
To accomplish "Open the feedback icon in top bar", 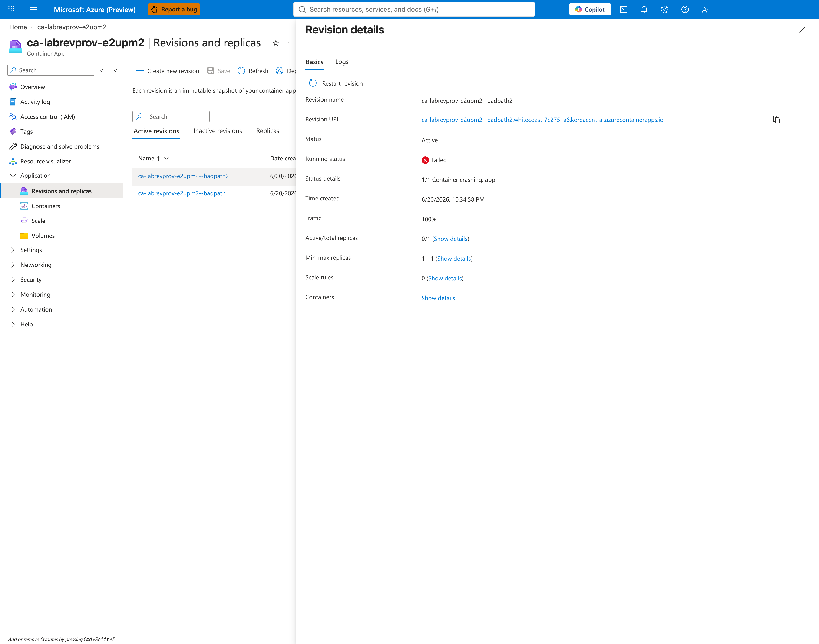I will (706, 10).
